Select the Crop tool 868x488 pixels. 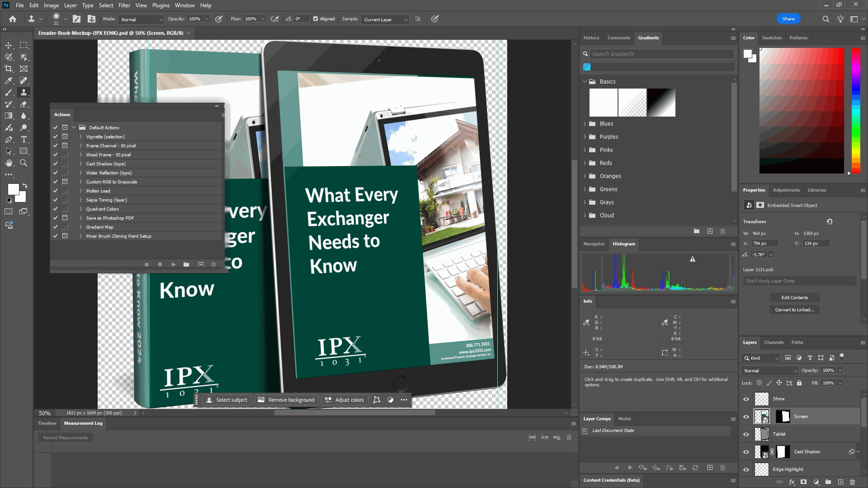[9, 69]
